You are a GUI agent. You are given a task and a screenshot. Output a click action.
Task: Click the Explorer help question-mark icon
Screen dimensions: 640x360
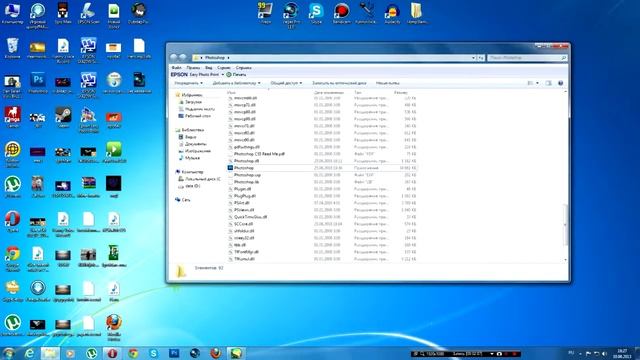pos(560,83)
